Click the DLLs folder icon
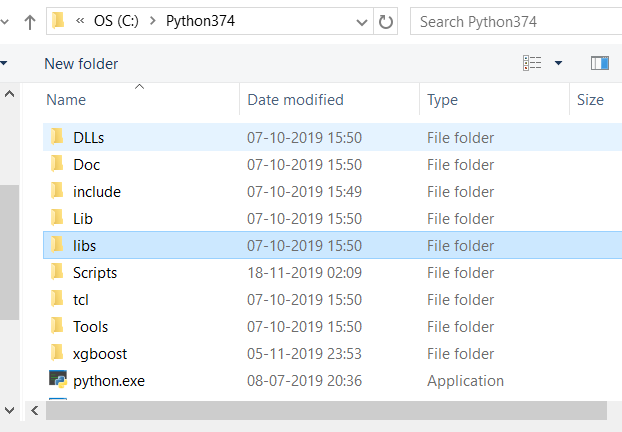The width and height of the screenshot is (622, 432). pos(57,136)
